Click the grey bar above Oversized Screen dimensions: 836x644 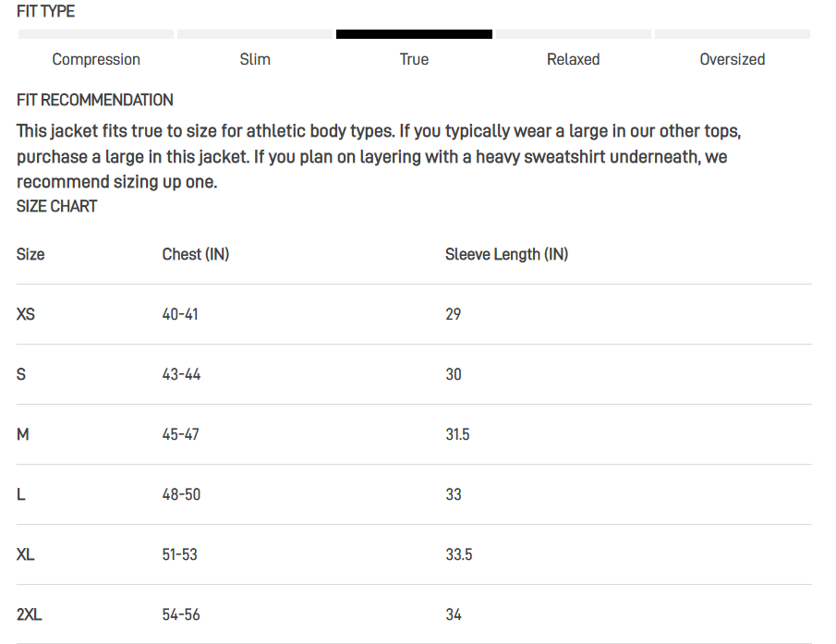coord(733,34)
